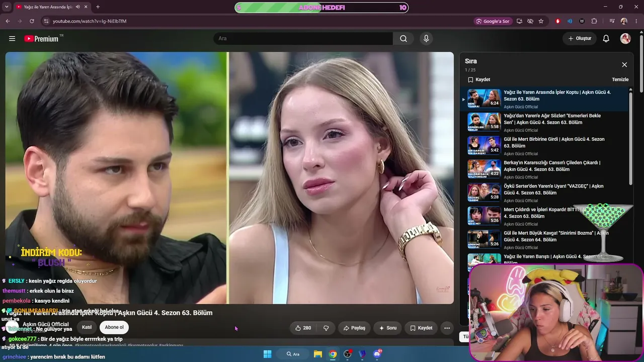Screen dimensions: 644x362
Task: Open the YouTube account avatar menu
Action: coord(625,39)
